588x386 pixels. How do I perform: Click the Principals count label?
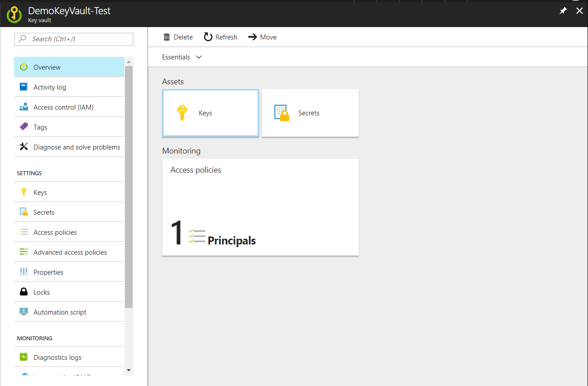pos(231,241)
